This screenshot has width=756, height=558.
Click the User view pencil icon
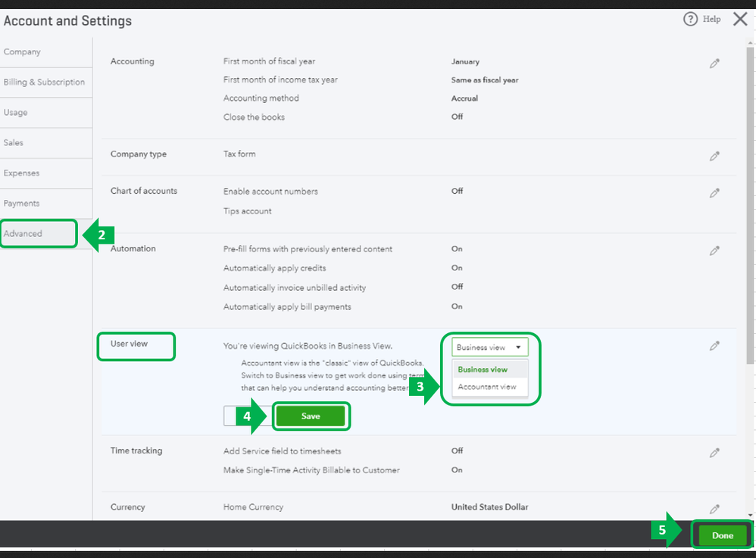point(714,345)
